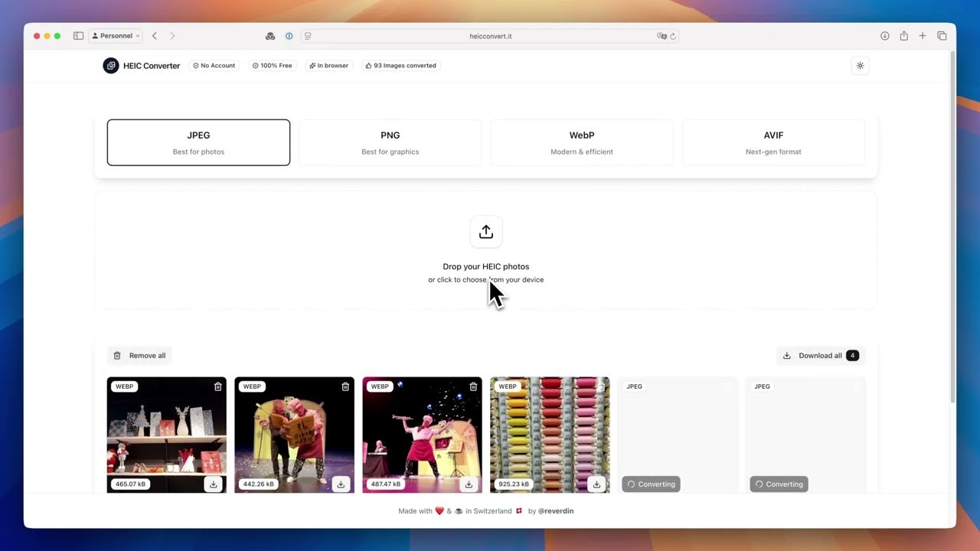Toggle the Safari sidebar
The width and height of the screenshot is (980, 551).
78,35
